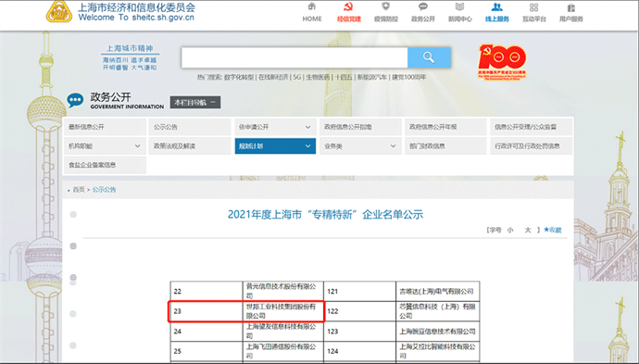This screenshot has height=364, width=639.
Task: Click the 2021年度上海市“专精特新”企业名单公示 title
Action: coord(325,214)
